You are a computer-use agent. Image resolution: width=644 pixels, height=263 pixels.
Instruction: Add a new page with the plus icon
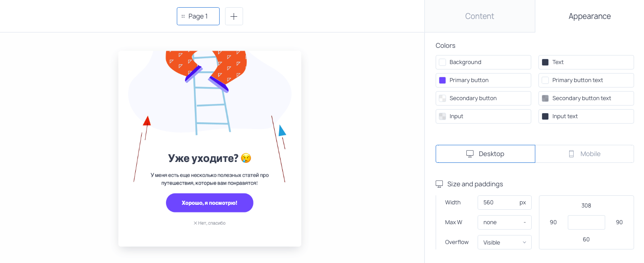tap(234, 16)
